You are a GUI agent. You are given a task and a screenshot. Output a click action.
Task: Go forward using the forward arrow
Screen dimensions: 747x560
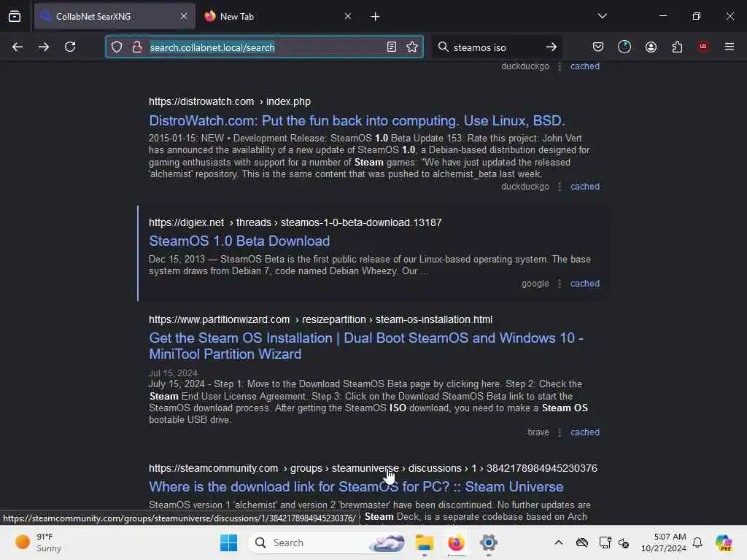pyautogui.click(x=43, y=47)
